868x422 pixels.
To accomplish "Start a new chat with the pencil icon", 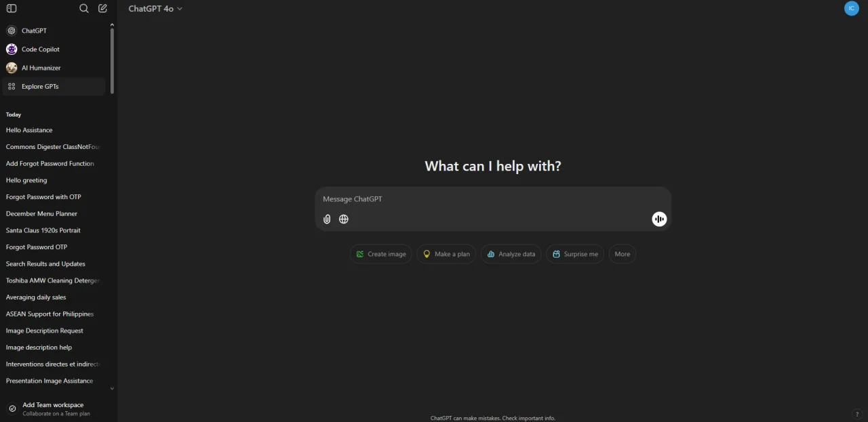I will coord(102,9).
